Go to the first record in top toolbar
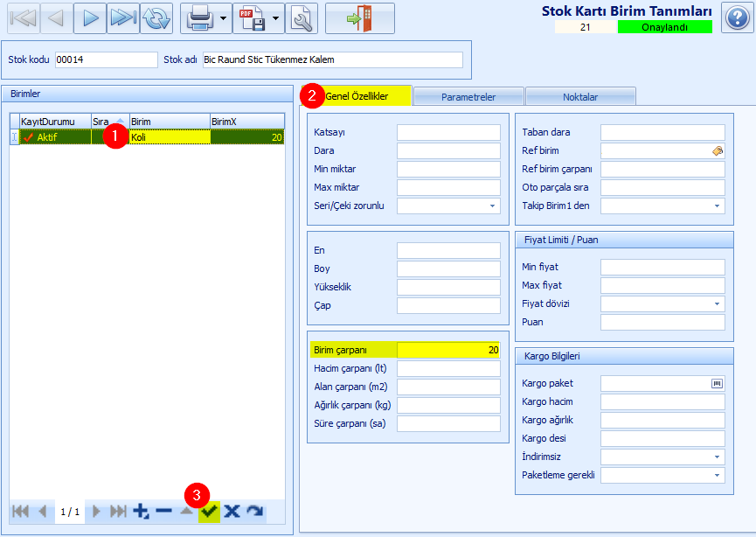This screenshot has height=537, width=756. point(23,18)
